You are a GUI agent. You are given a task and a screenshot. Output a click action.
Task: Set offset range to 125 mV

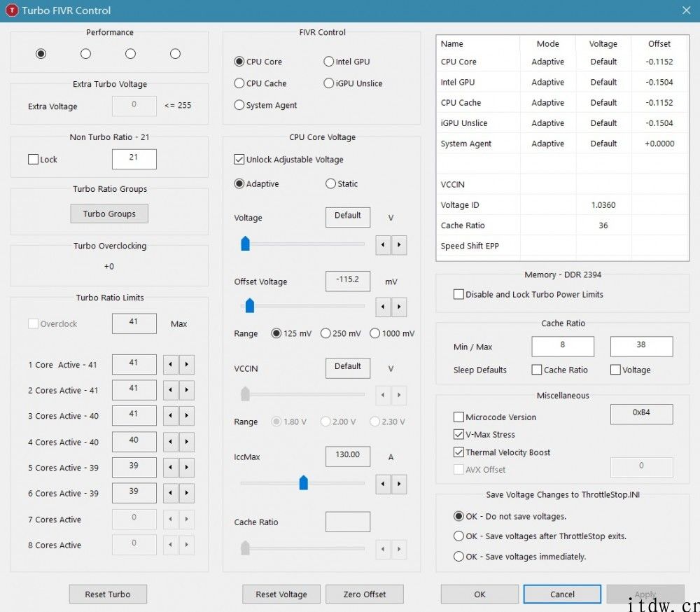(x=291, y=333)
